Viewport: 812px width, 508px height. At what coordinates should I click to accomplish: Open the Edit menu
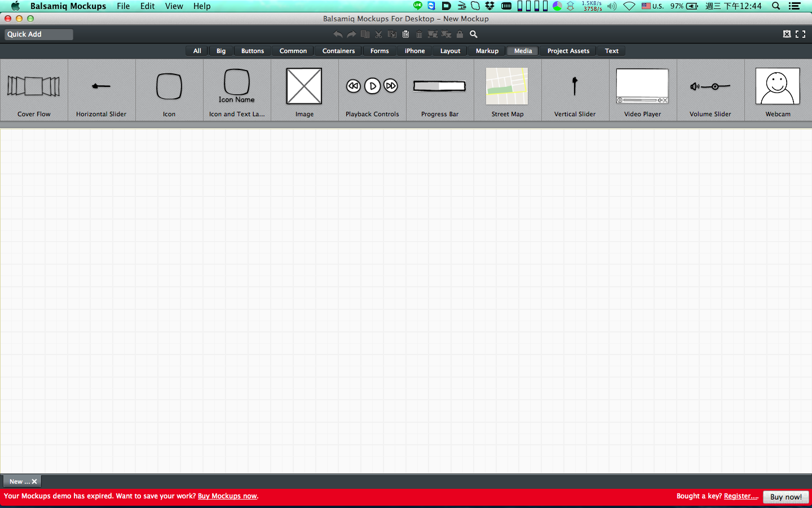click(x=148, y=6)
